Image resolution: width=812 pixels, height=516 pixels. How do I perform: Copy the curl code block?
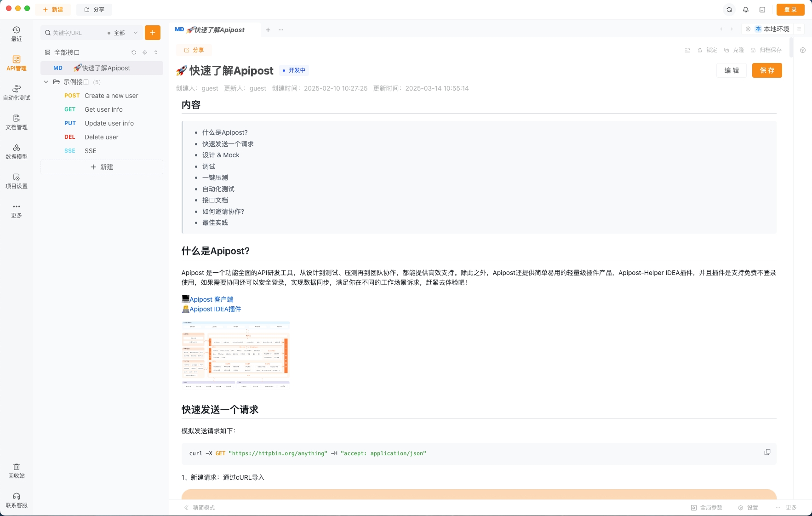click(767, 452)
